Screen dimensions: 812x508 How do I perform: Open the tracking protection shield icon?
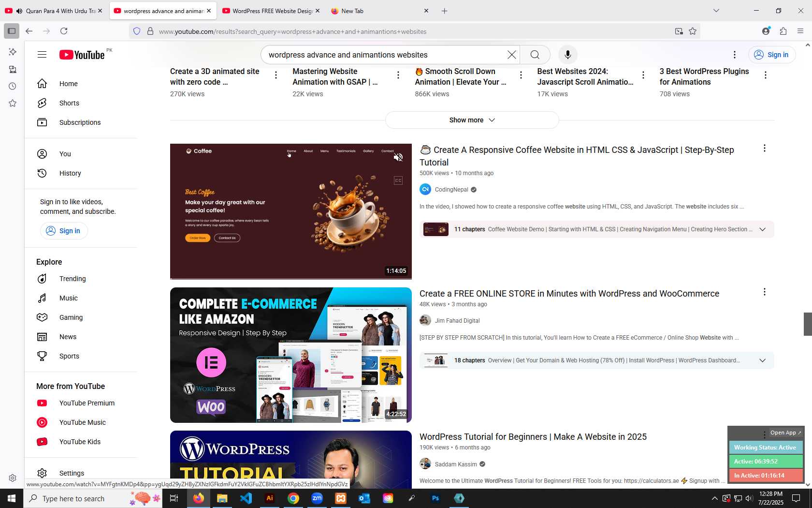tap(137, 31)
